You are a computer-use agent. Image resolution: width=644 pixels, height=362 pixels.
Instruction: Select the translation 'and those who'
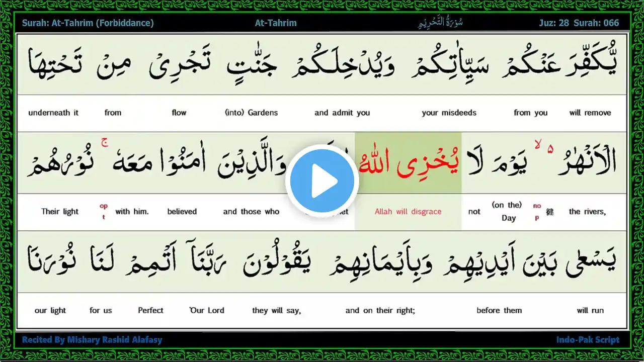[x=251, y=212]
